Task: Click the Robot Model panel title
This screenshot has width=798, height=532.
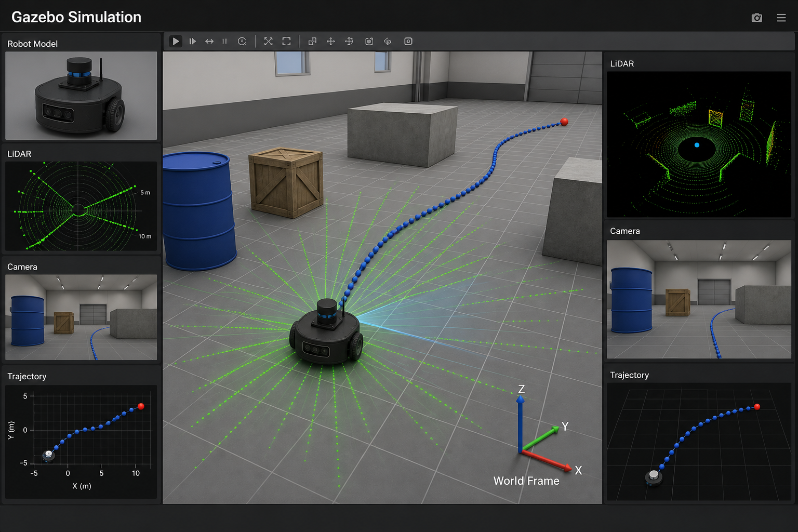Action: point(32,44)
